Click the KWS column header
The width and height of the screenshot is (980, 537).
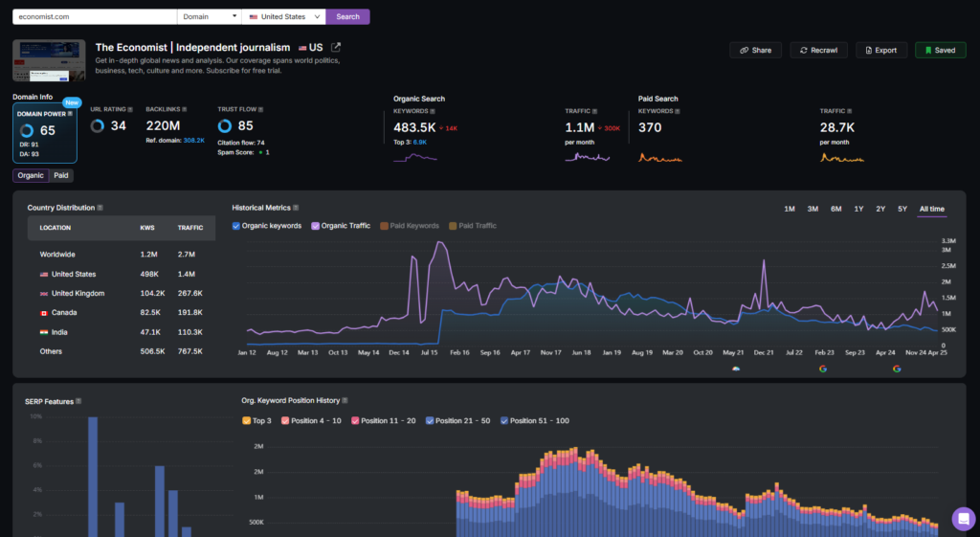(146, 228)
